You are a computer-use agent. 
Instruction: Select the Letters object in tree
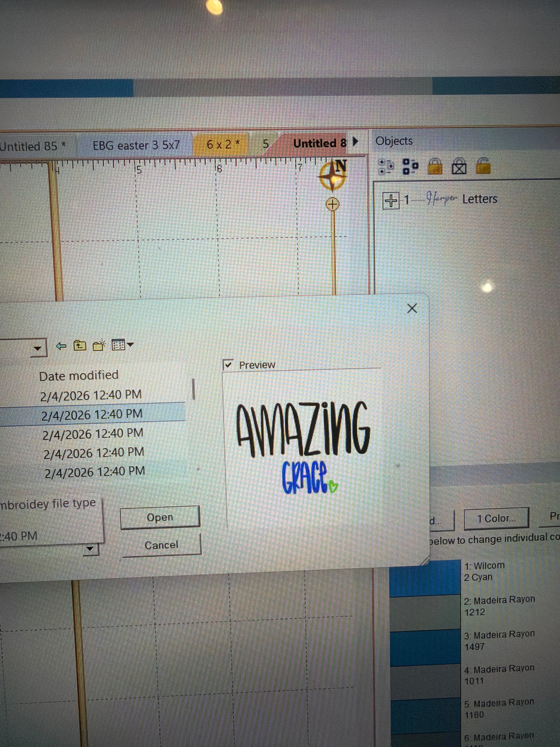(x=479, y=199)
